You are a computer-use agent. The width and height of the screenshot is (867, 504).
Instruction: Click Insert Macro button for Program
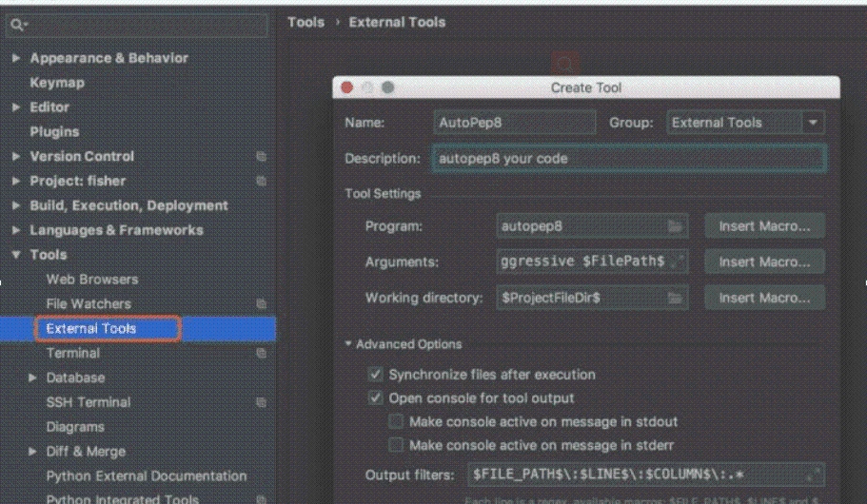click(764, 226)
